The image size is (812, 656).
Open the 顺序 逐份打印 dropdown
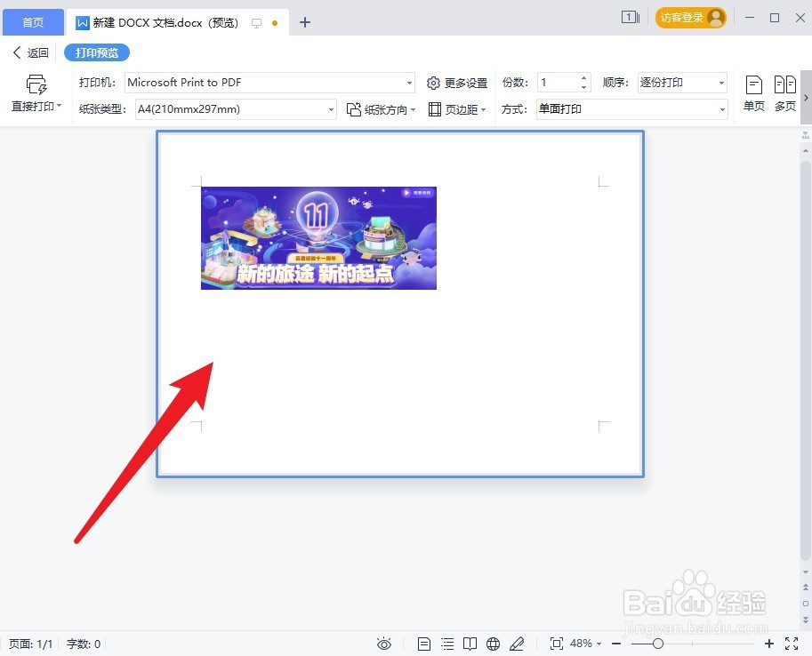[x=682, y=83]
